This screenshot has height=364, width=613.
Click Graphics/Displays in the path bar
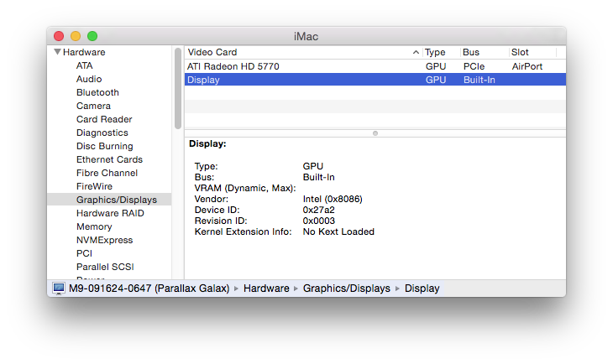(x=346, y=289)
